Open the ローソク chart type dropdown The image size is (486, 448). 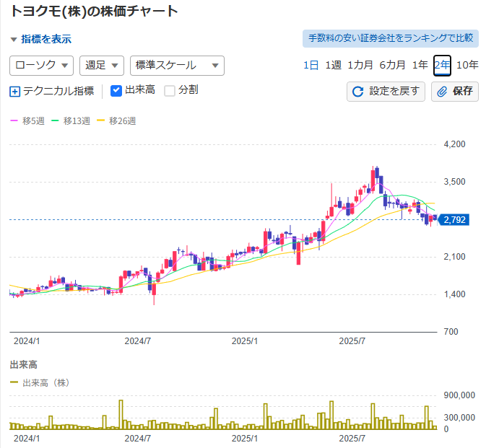(x=42, y=65)
